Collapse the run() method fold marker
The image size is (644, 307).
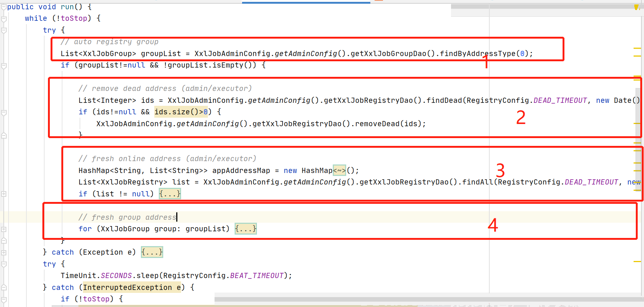[4, 7]
